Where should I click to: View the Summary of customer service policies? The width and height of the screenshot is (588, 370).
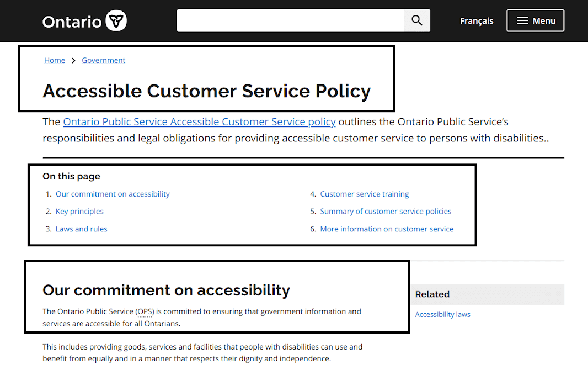point(386,211)
